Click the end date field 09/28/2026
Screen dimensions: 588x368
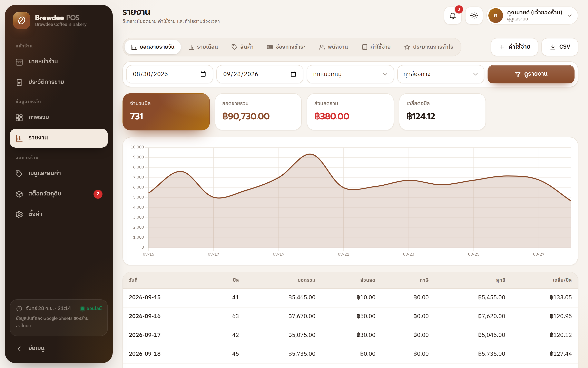pyautogui.click(x=260, y=74)
